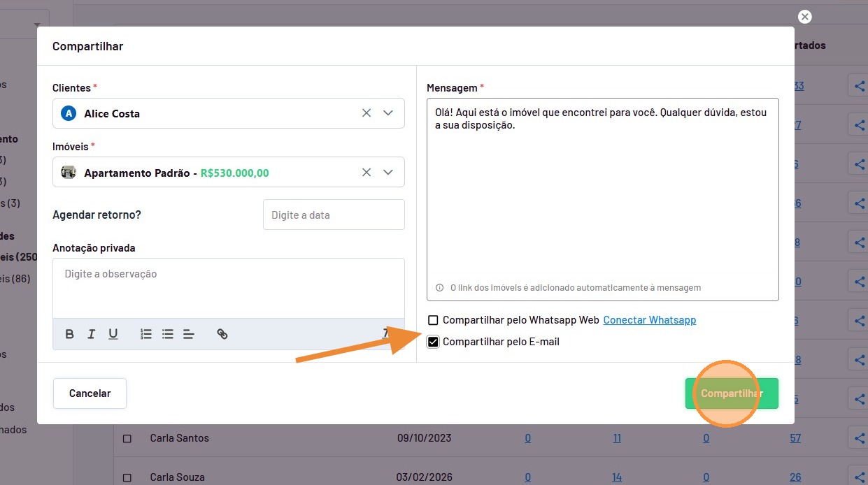Click the Agendar retorno date field
The height and width of the screenshot is (485, 868).
point(334,215)
